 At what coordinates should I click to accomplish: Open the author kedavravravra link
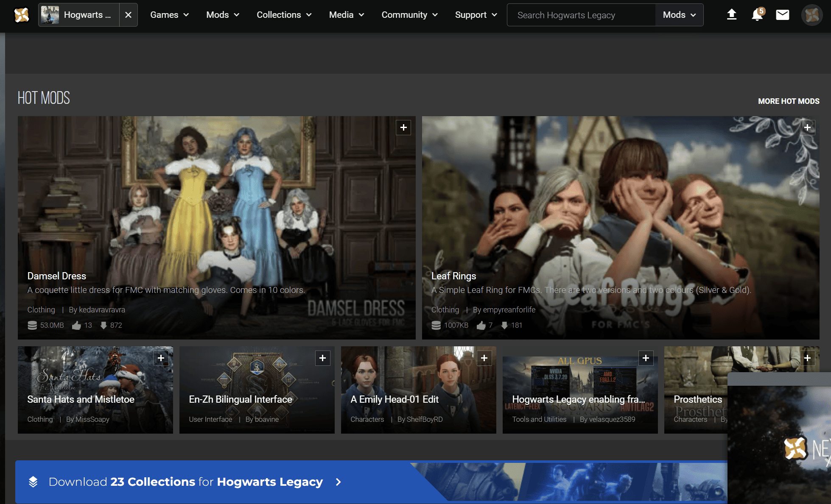click(x=102, y=310)
